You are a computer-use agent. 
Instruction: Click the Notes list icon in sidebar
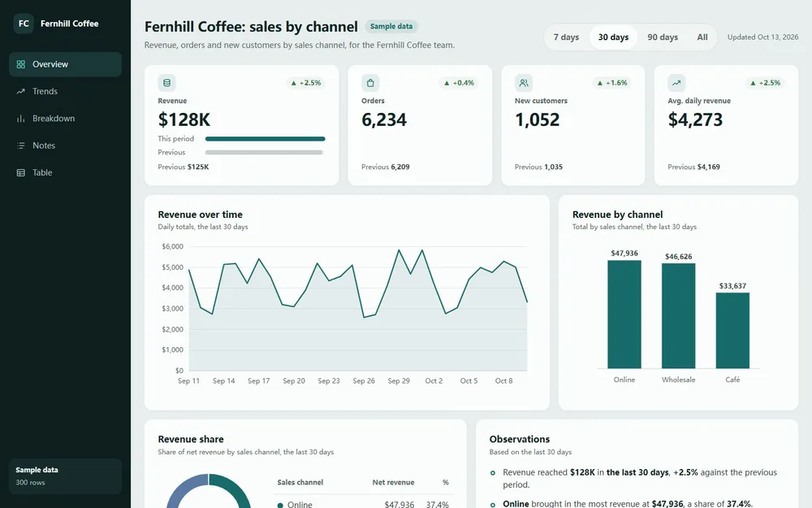tap(21, 145)
